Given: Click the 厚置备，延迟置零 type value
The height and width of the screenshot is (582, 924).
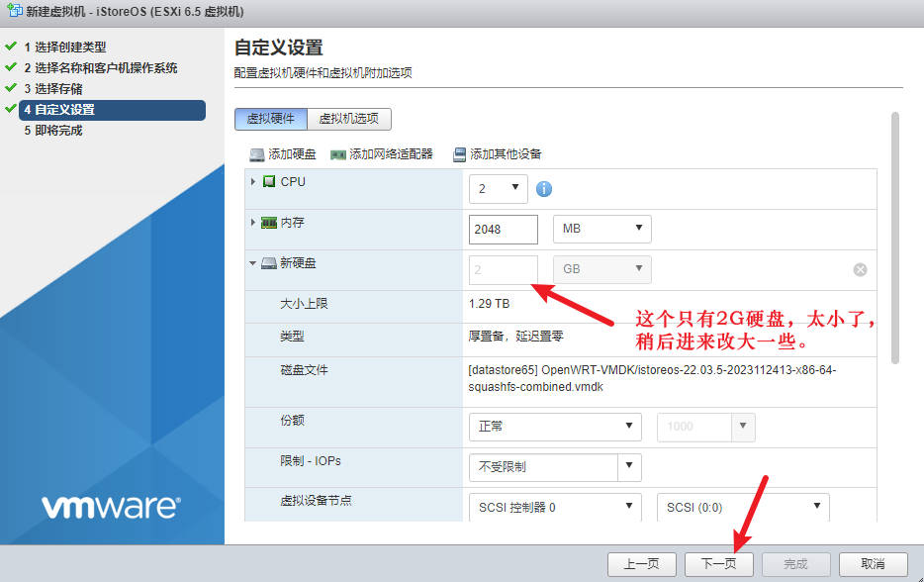Looking at the screenshot, I should (x=516, y=337).
